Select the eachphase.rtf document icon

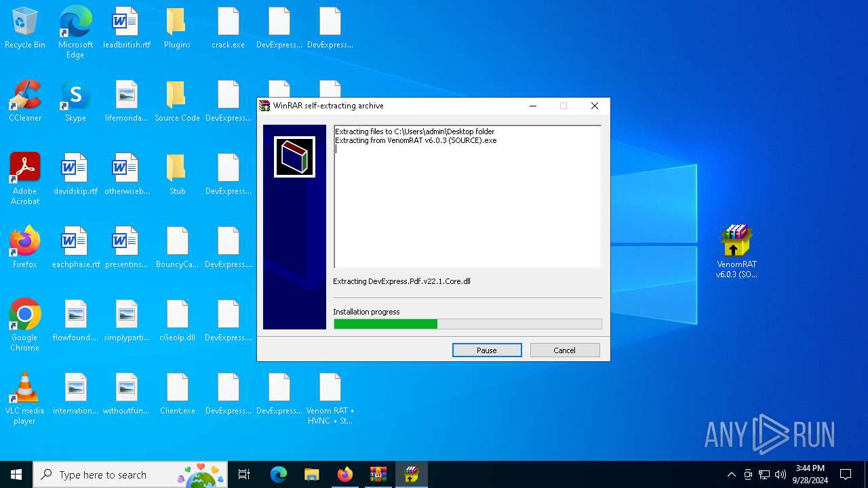tap(75, 249)
